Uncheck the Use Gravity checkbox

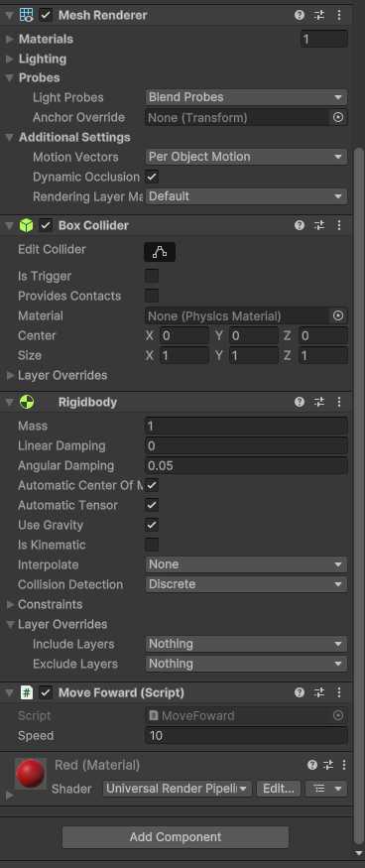(152, 525)
